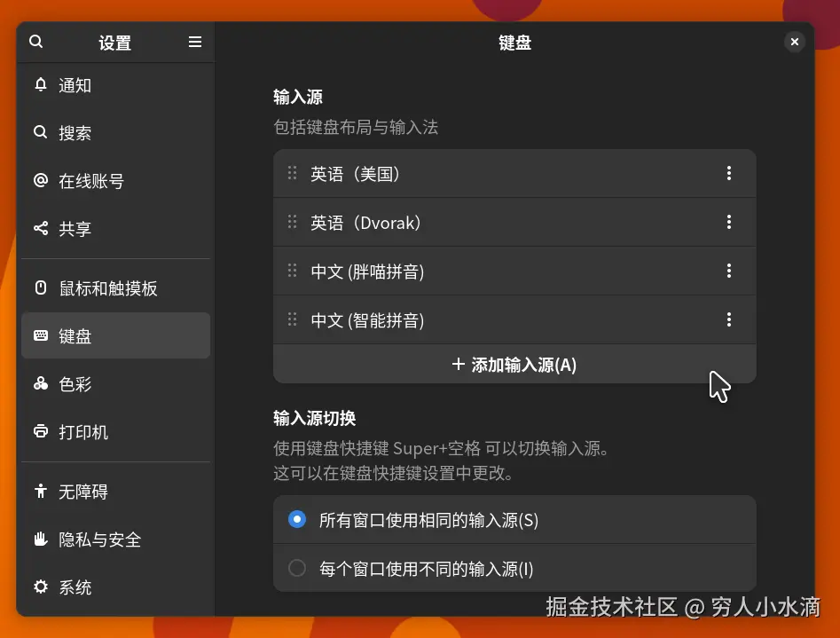The image size is (840, 638).
Task: Click the color icon beside 色彩
Action: click(41, 383)
